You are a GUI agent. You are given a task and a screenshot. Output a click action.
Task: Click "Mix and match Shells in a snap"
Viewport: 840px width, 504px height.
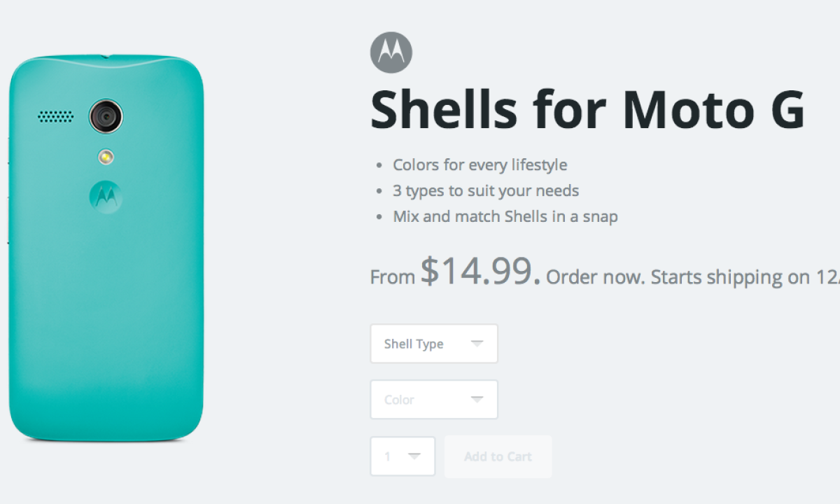coord(505,216)
